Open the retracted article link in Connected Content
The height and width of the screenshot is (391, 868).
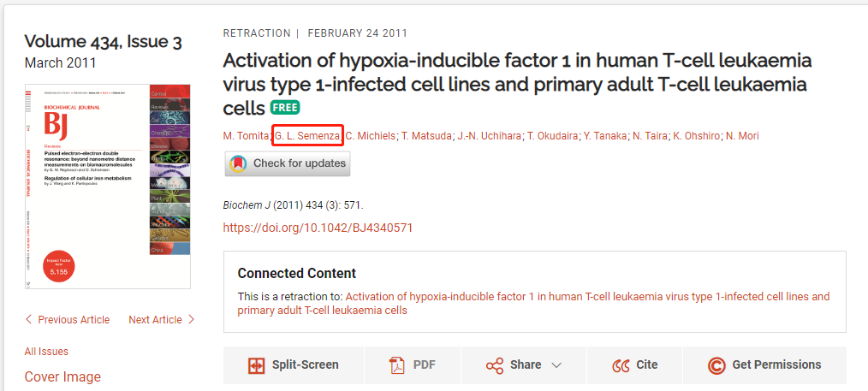coord(533,304)
